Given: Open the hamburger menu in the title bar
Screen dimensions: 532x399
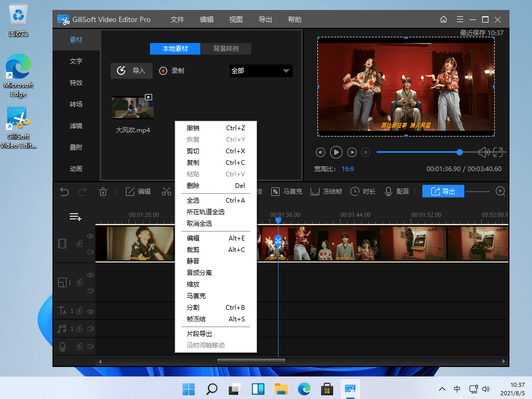Looking at the screenshot, I should [x=460, y=19].
